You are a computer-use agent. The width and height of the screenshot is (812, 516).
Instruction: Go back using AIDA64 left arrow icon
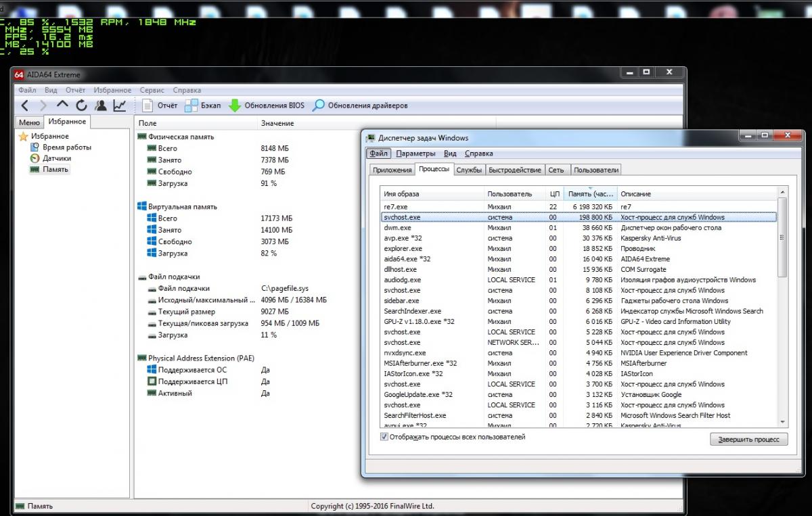click(24, 105)
